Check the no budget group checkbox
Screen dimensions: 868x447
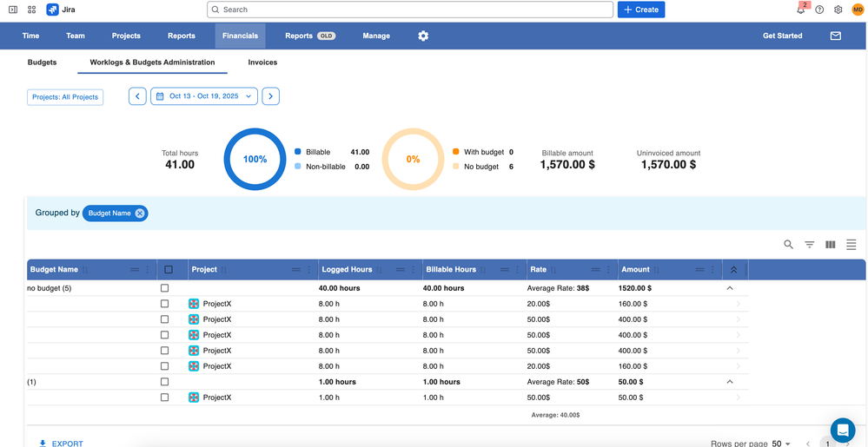(x=164, y=288)
